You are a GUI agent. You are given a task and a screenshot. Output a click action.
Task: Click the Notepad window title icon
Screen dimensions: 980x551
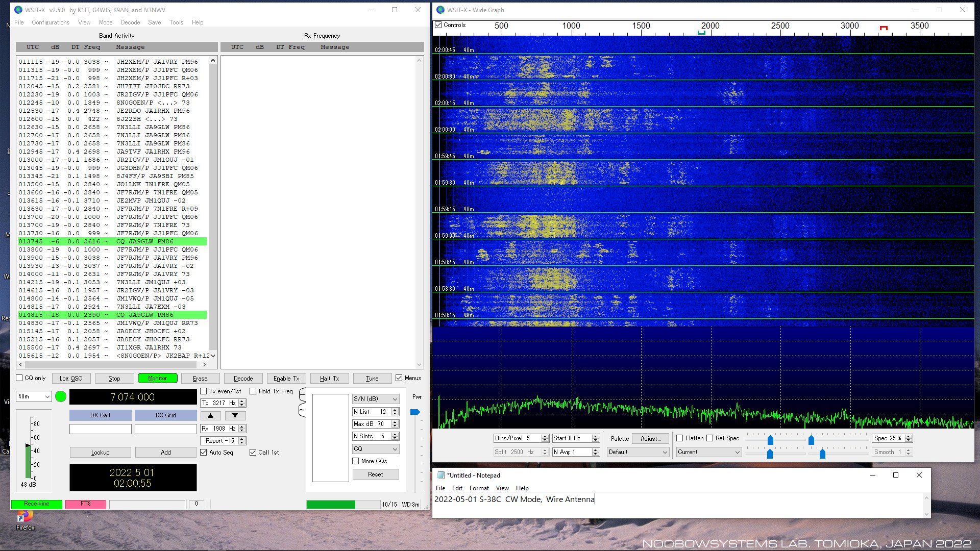pyautogui.click(x=441, y=475)
